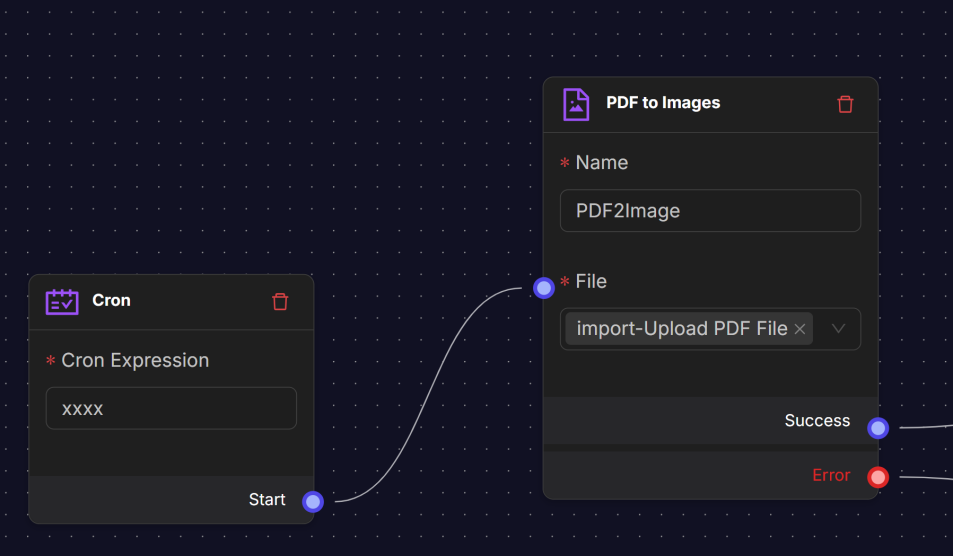Delete the Cron node via trash icon
The image size is (953, 556).
[280, 301]
